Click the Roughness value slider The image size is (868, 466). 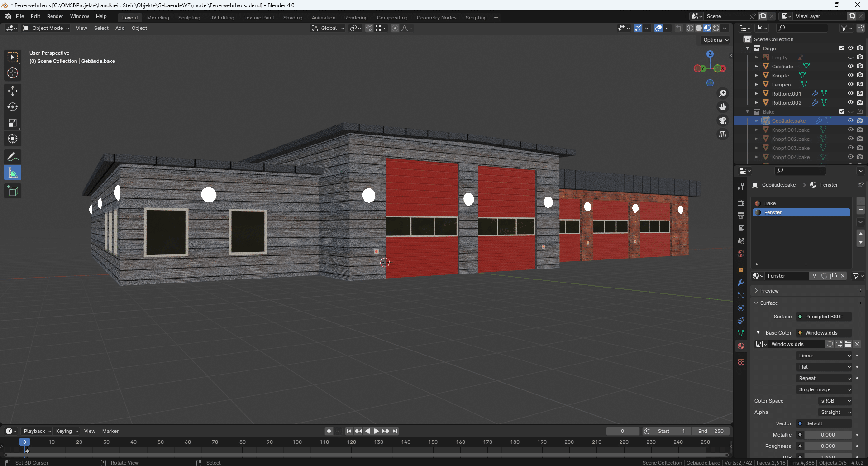tap(828, 446)
